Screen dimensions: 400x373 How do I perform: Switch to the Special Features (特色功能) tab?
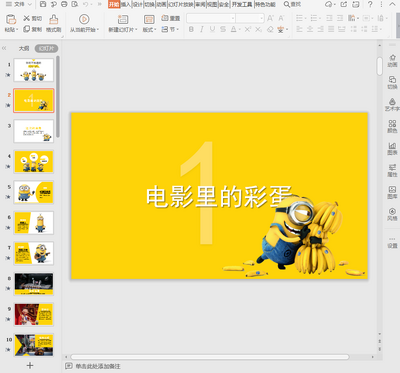click(x=265, y=4)
